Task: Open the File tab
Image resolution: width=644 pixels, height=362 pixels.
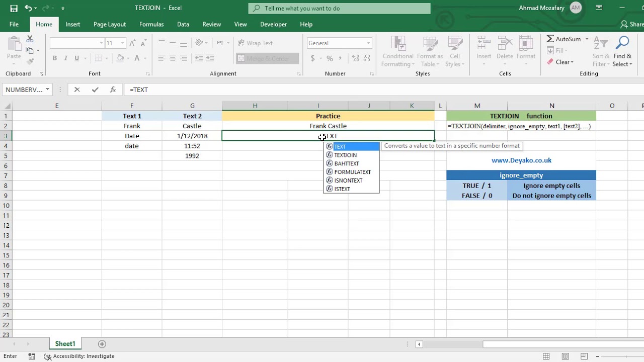Action: point(14,24)
